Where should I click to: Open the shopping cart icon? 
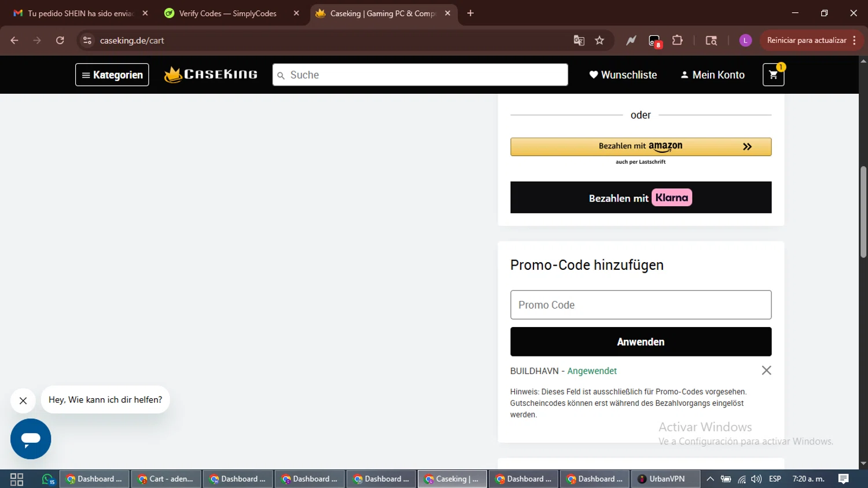click(773, 75)
